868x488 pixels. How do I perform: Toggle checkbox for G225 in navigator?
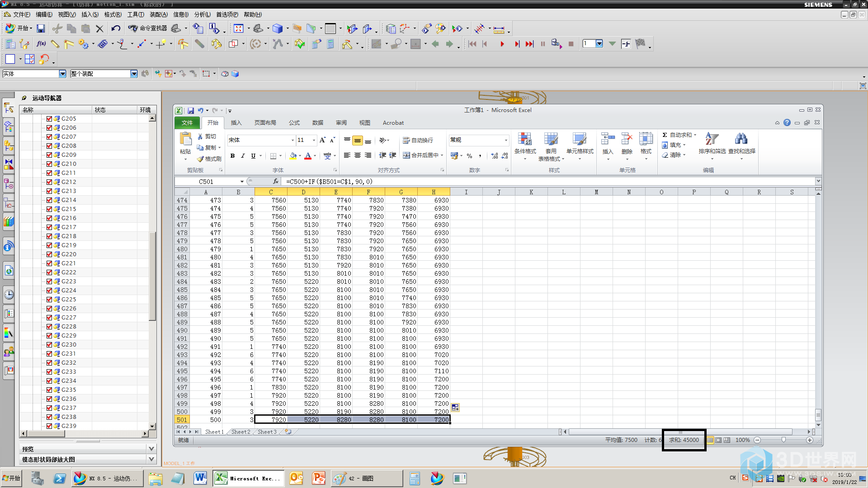(49, 300)
